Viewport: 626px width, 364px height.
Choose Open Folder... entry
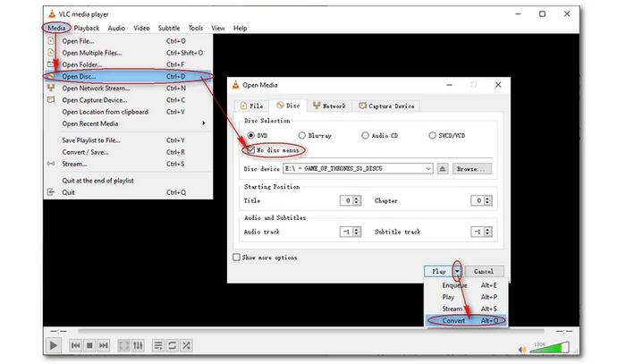(128, 64)
